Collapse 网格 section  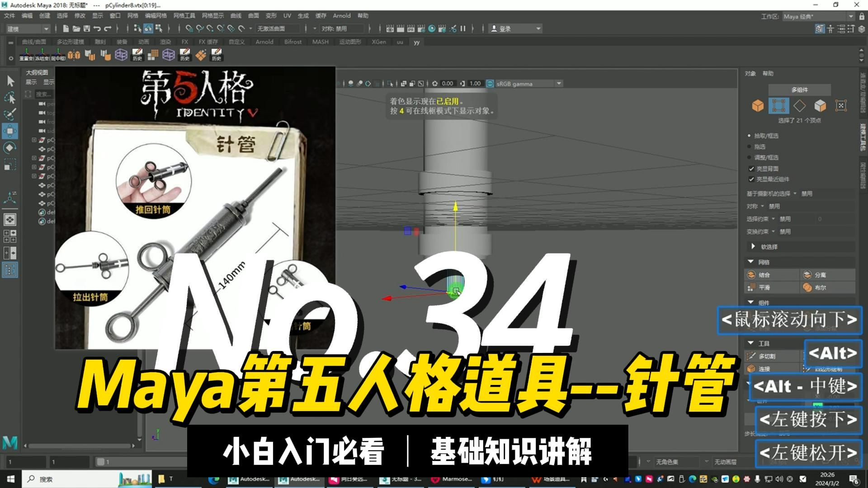click(750, 262)
